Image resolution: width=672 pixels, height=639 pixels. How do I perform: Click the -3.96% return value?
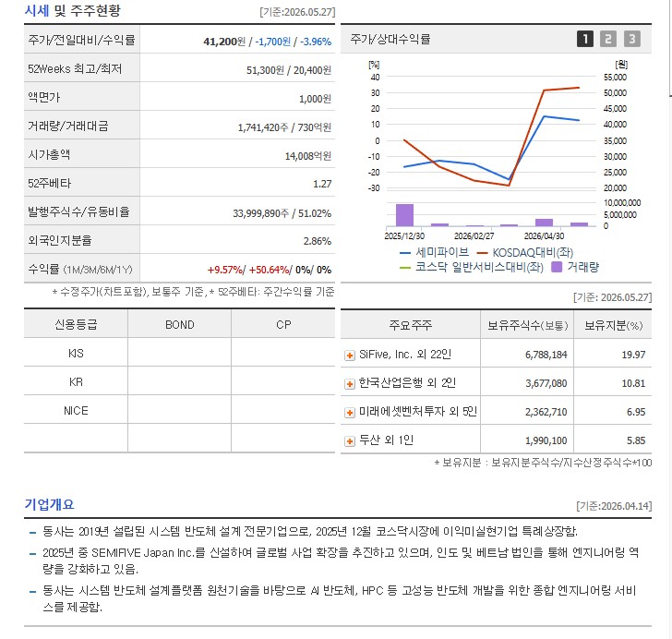[x=316, y=42]
